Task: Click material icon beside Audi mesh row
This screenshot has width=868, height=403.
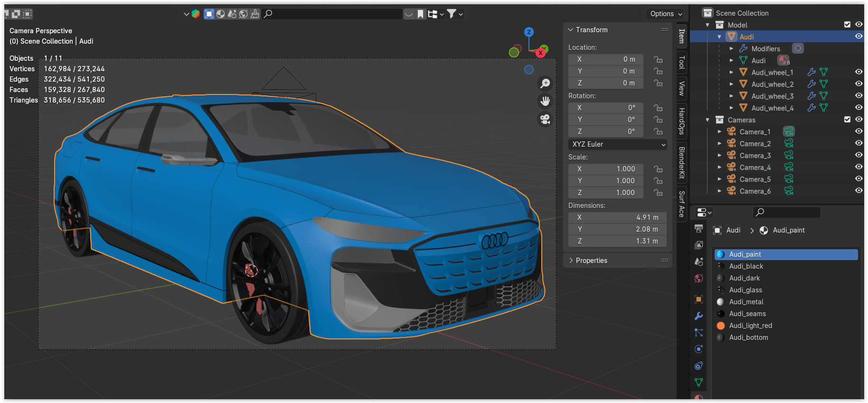Action: tap(783, 60)
